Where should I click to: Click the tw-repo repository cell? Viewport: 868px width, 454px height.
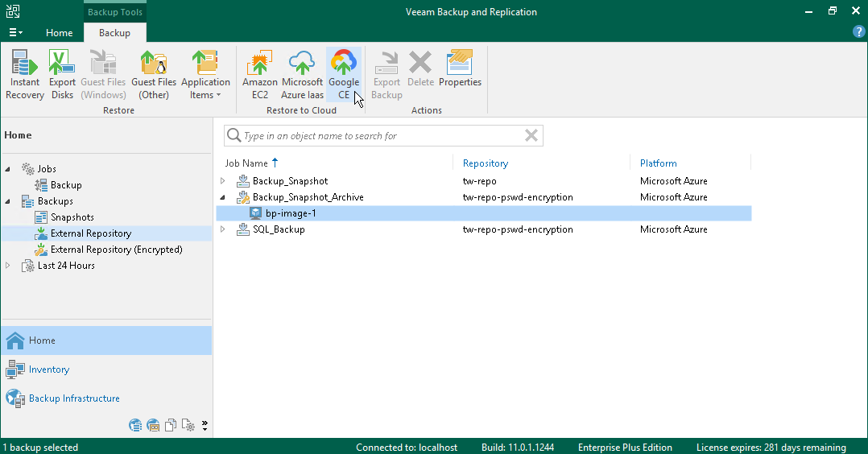pos(479,181)
